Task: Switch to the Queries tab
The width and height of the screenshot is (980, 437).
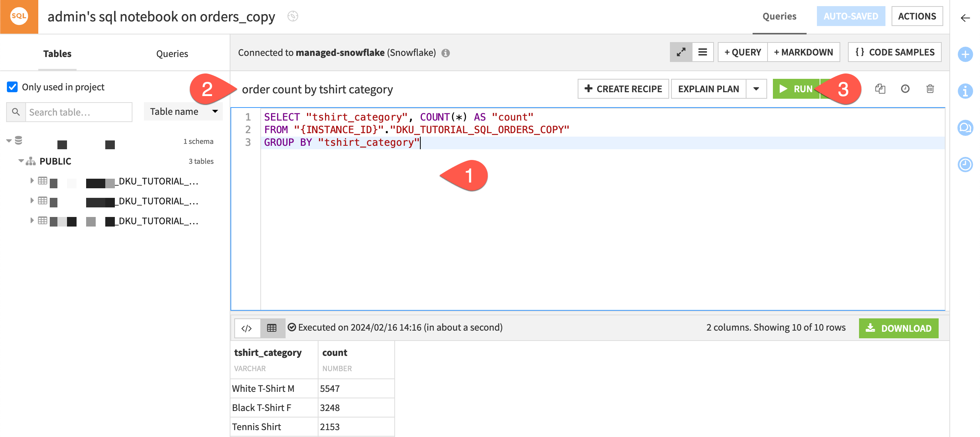Action: (173, 54)
